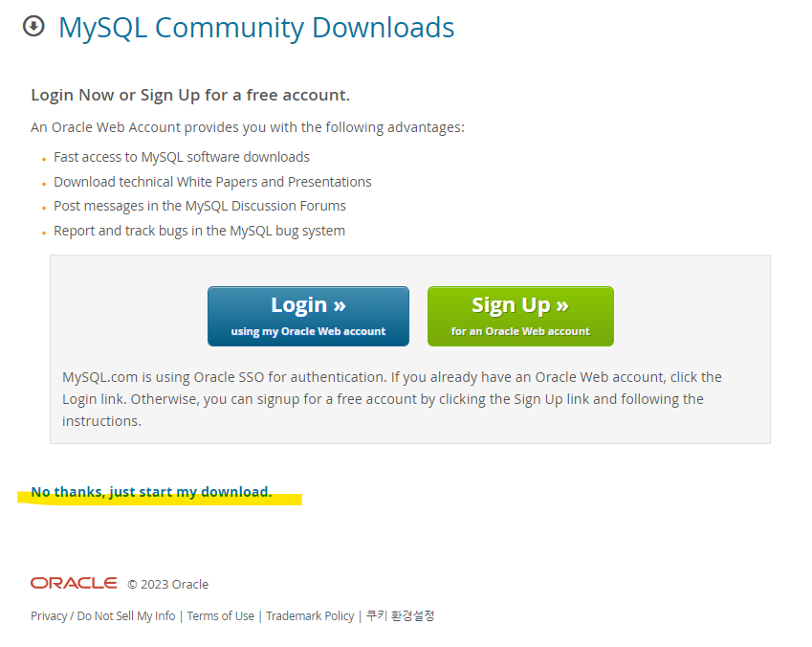Screen dimensions: 812x647
Task: Open Privacy / Do Not Sell My Info
Action: coord(103,616)
